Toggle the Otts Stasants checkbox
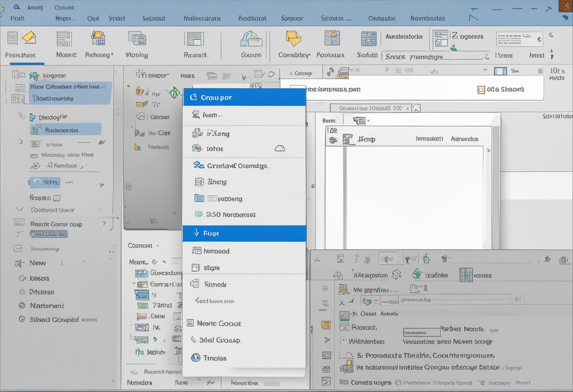 pyautogui.click(x=481, y=90)
